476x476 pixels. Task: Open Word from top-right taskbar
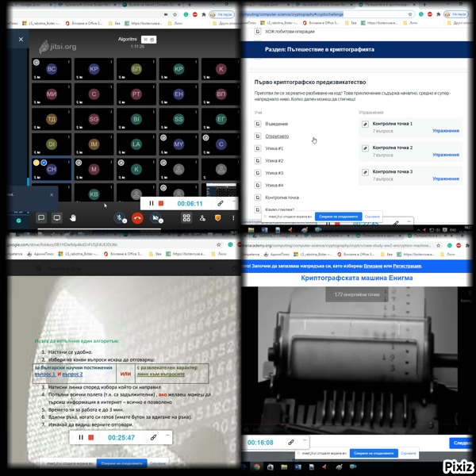(264, 230)
